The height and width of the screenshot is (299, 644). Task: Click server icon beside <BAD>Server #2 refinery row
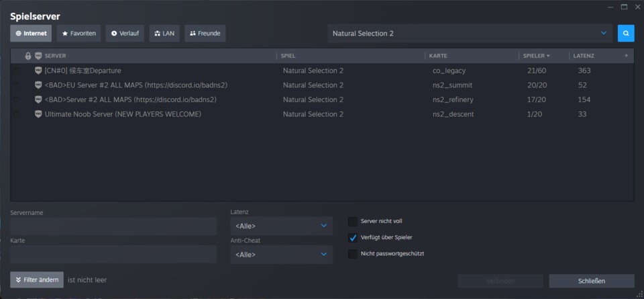click(x=38, y=99)
